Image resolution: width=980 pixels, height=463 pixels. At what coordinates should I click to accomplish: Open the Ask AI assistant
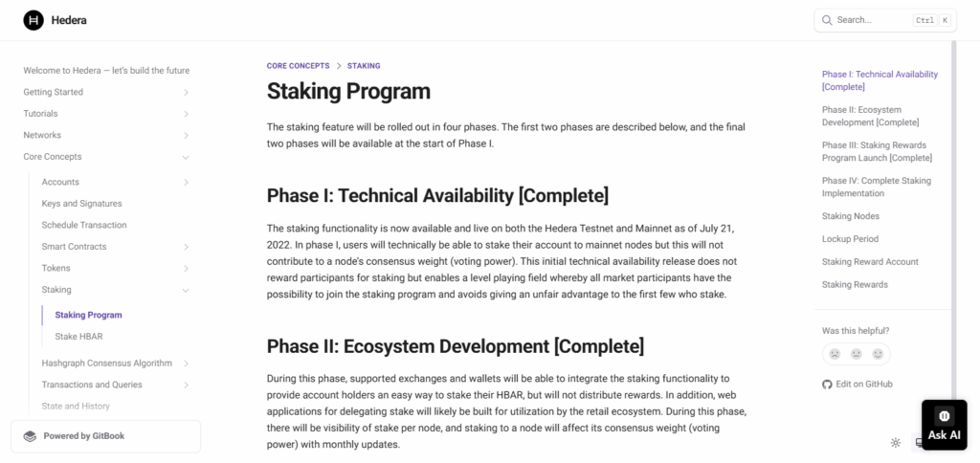coord(944,424)
